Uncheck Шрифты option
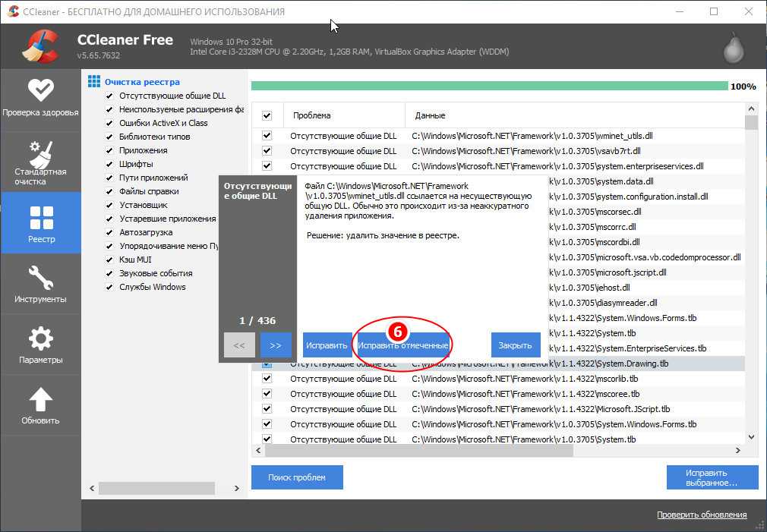This screenshot has width=767, height=532. (x=109, y=164)
